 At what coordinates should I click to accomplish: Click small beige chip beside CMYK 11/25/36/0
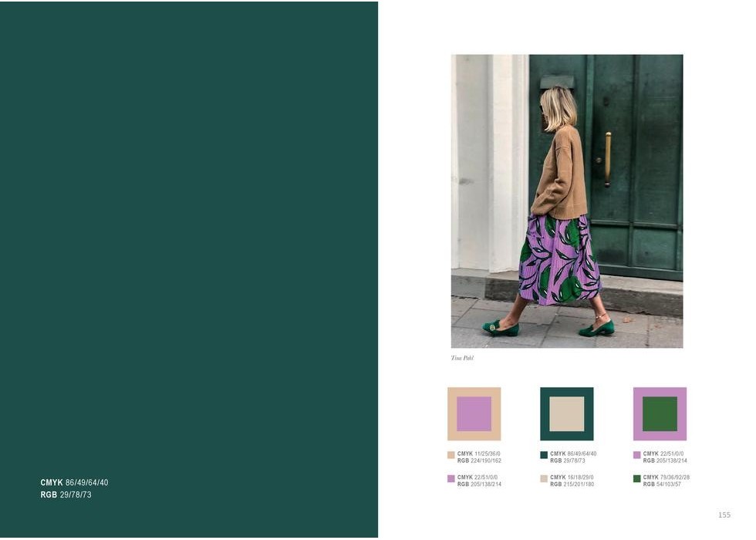(451, 454)
